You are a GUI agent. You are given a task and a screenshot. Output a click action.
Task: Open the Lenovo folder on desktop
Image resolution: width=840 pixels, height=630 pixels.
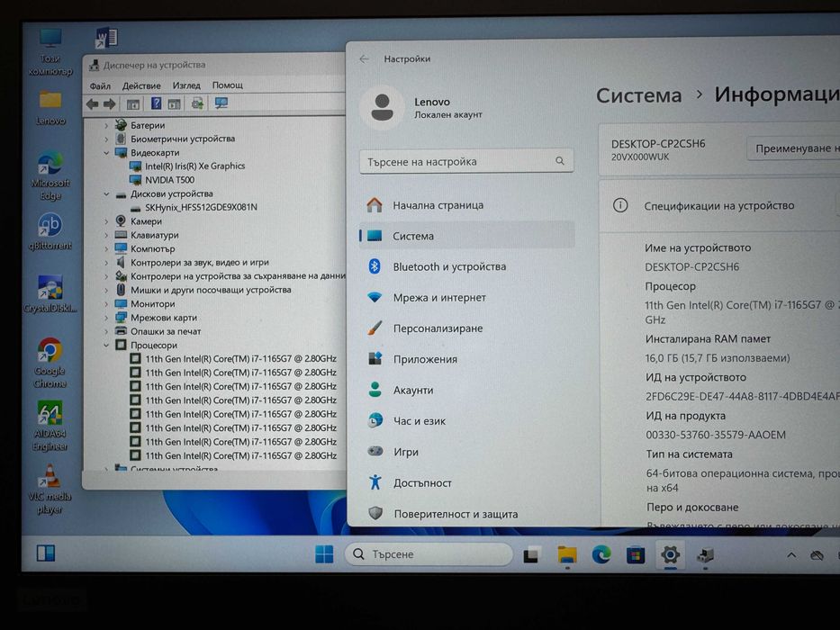click(50, 108)
